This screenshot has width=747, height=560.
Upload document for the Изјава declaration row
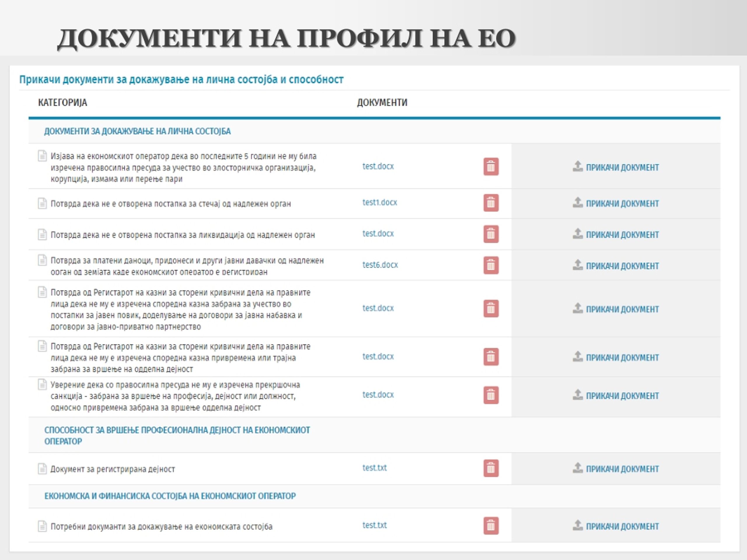616,167
